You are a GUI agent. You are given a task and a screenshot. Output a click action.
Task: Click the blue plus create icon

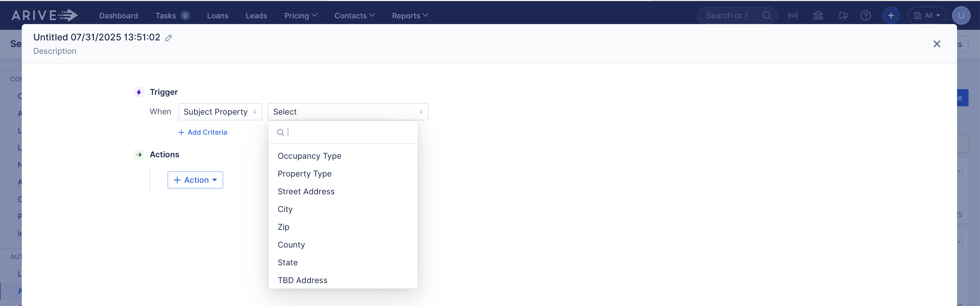coord(890,15)
